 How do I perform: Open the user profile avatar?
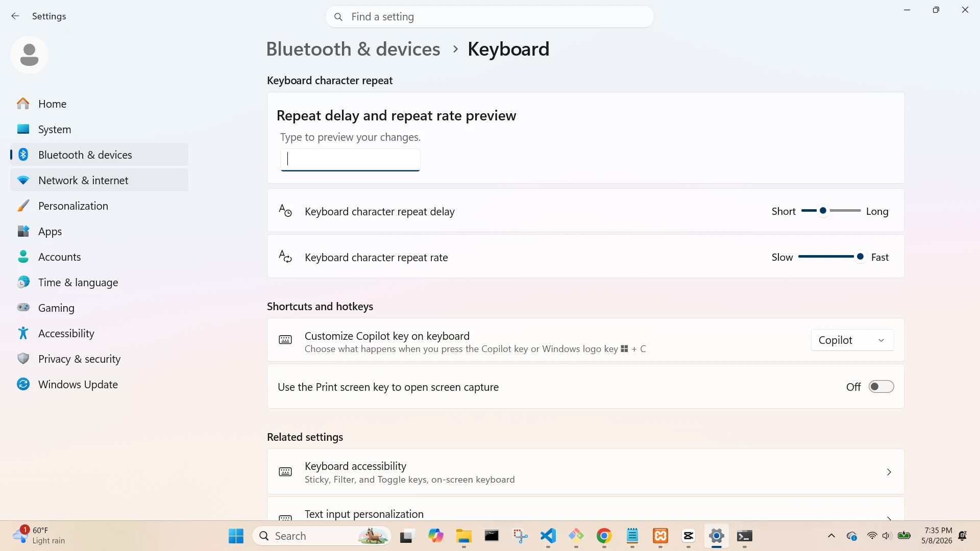pyautogui.click(x=29, y=55)
